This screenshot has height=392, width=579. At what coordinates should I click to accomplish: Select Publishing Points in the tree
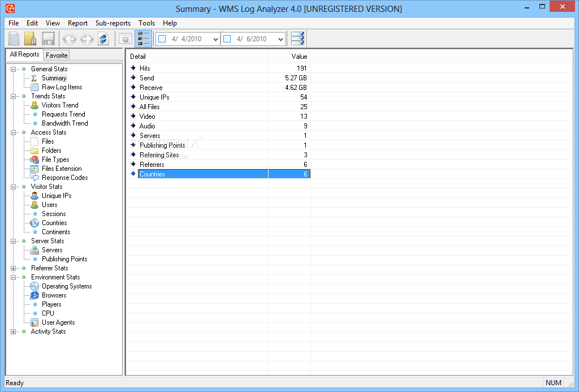point(64,259)
